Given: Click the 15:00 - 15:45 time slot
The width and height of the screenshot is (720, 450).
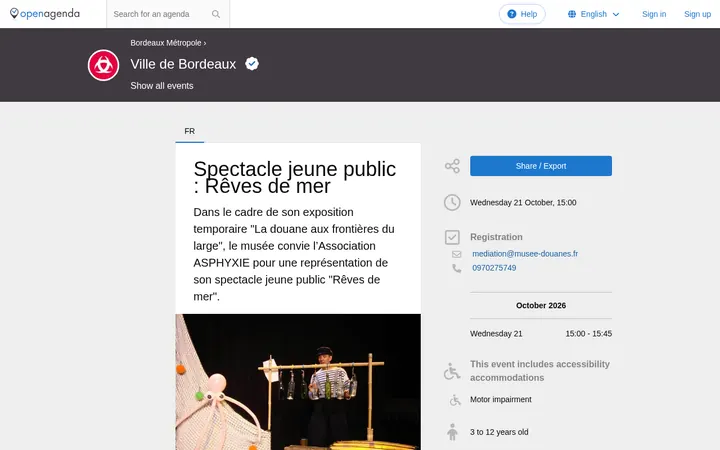Looking at the screenshot, I should click(x=589, y=334).
